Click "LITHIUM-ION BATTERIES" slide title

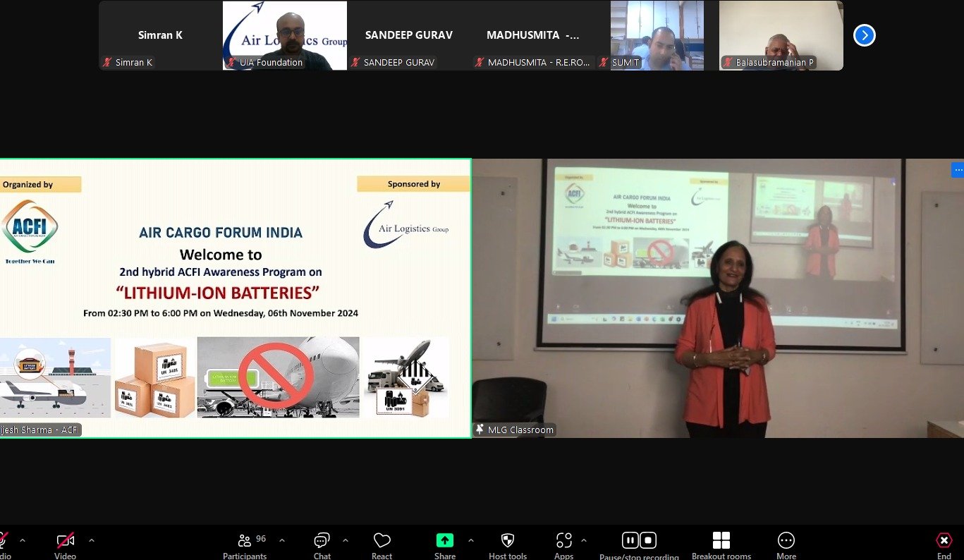pos(218,292)
